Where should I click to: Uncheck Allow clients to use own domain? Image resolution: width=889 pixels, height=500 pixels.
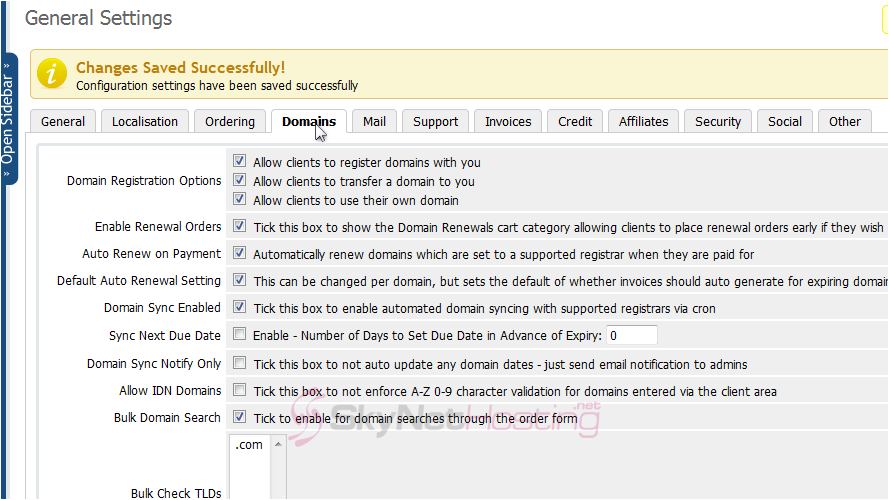click(x=239, y=199)
